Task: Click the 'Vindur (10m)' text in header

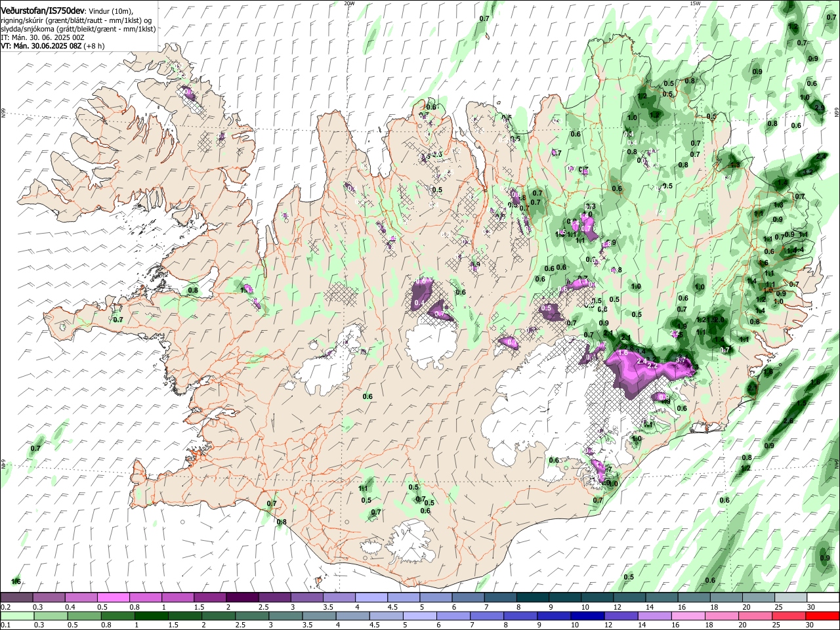Action: click(110, 11)
